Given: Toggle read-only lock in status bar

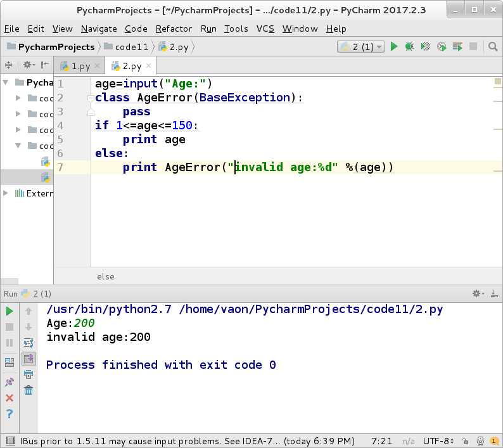Looking at the screenshot, I should coord(466,442).
